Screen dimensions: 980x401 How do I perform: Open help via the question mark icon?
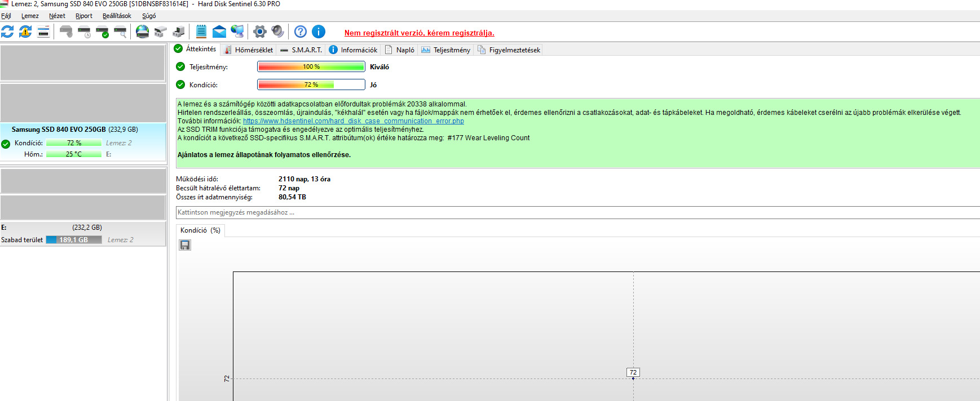click(x=301, y=32)
